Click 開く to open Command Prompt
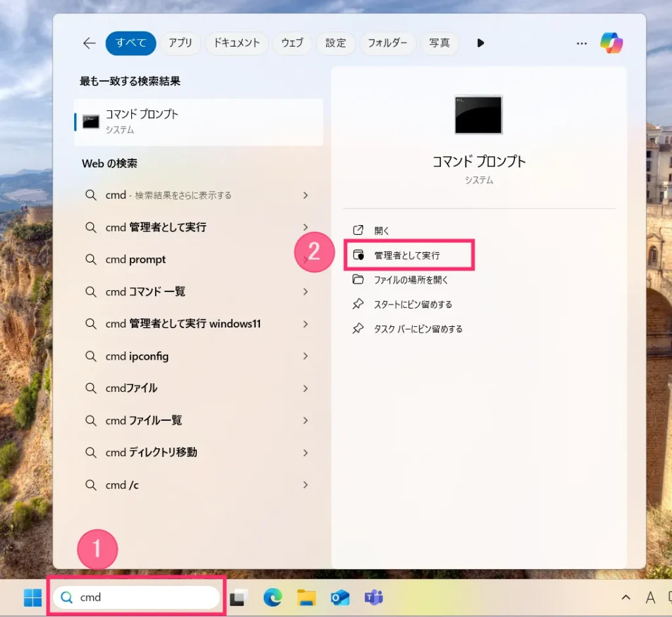 pyautogui.click(x=479, y=230)
